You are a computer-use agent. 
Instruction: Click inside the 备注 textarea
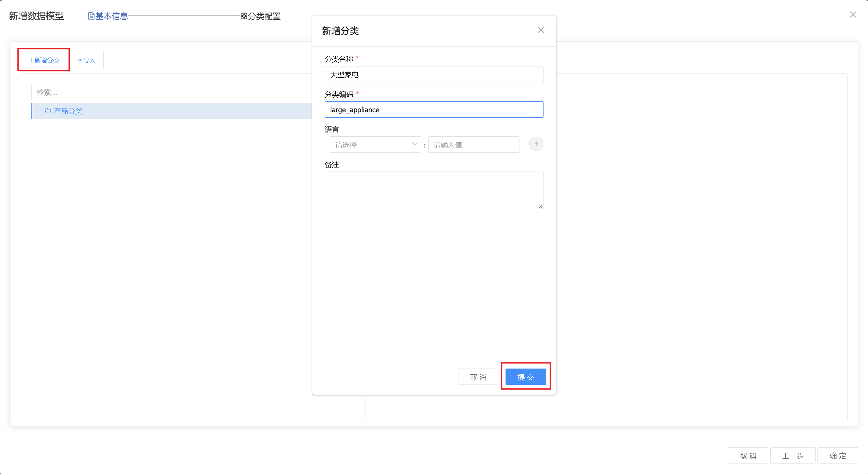coord(434,190)
